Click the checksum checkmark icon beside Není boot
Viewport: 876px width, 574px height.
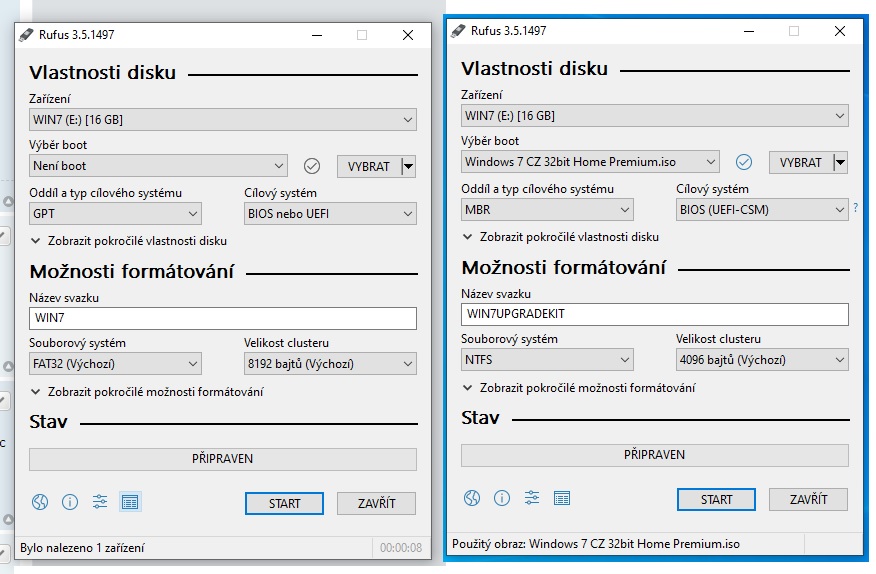(x=312, y=166)
